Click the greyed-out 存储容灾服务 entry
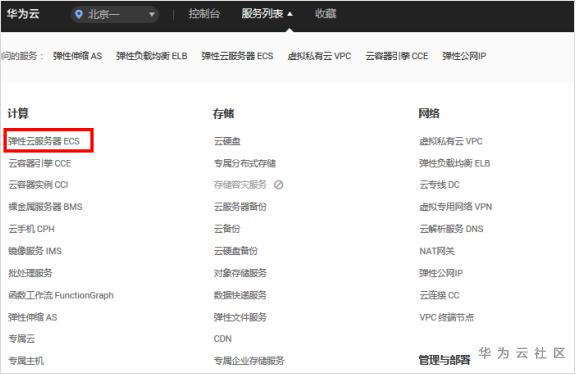Image resolution: width=576 pixels, height=375 pixels. [x=240, y=185]
